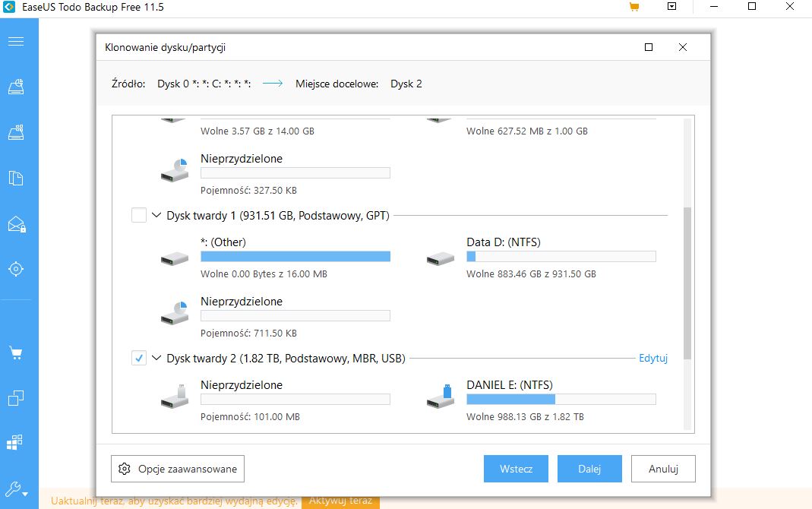812x509 pixels.
Task: Open Mail Backup icon in the sidebar
Action: point(17,223)
